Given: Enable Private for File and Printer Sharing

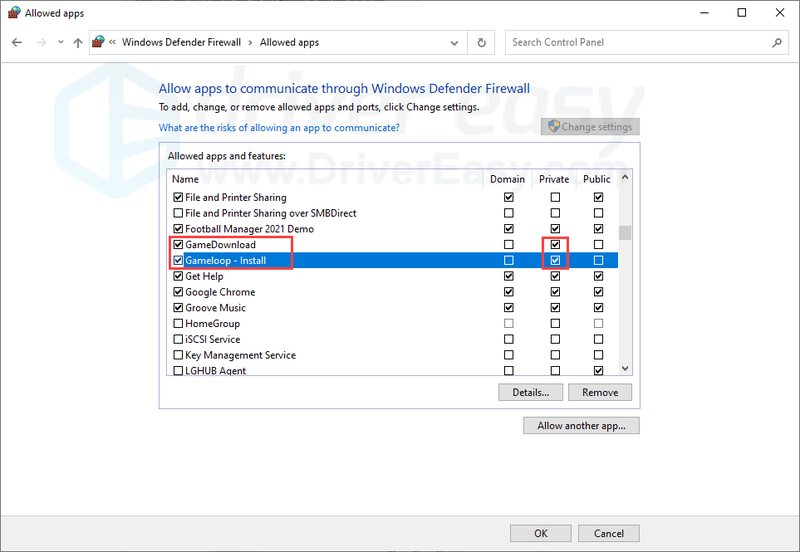Looking at the screenshot, I should [x=555, y=197].
